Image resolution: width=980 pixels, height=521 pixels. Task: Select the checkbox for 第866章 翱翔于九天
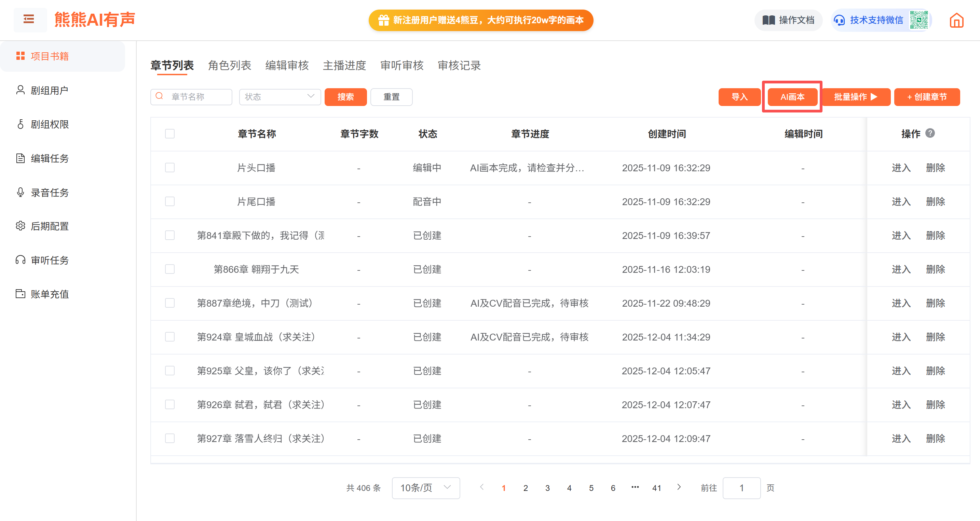(170, 269)
